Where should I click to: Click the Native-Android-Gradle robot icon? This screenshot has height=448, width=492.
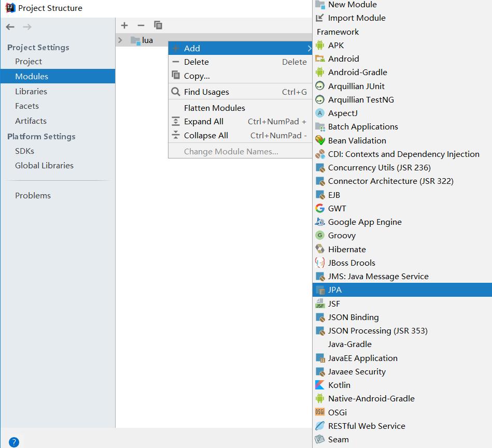coord(320,398)
